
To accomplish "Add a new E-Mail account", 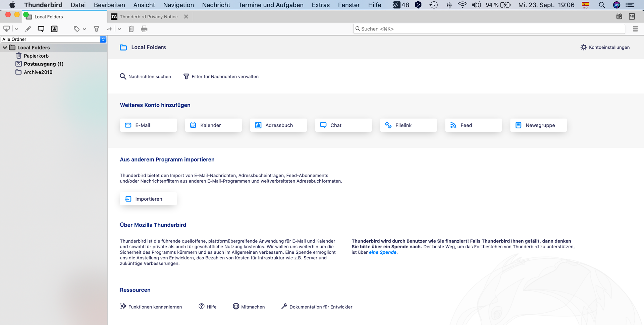I will [x=148, y=125].
